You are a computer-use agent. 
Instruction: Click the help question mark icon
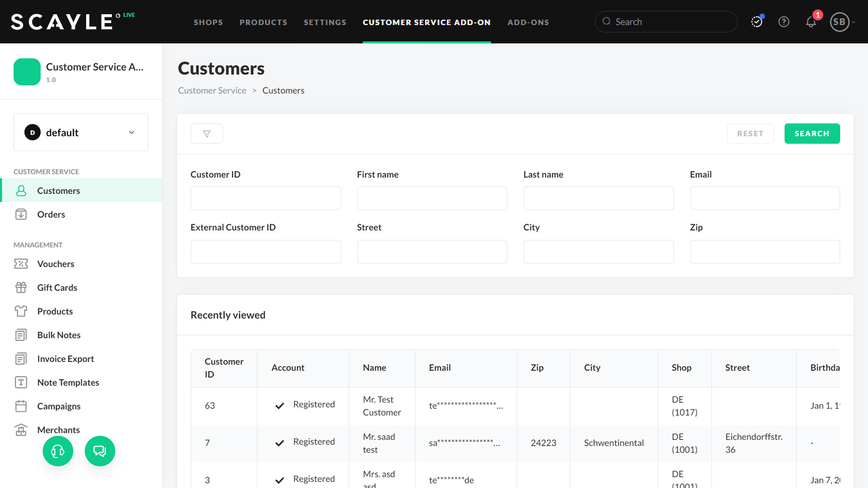pos(784,22)
